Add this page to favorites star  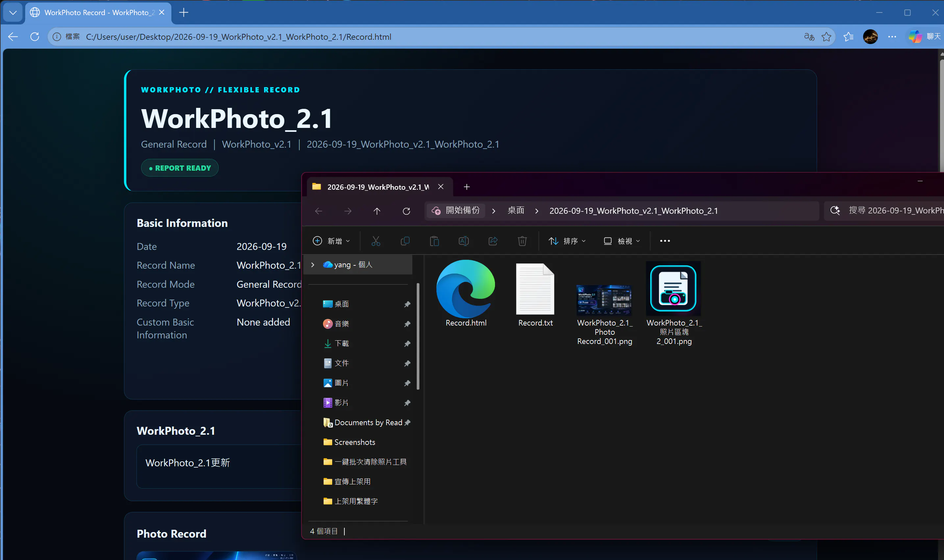826,37
